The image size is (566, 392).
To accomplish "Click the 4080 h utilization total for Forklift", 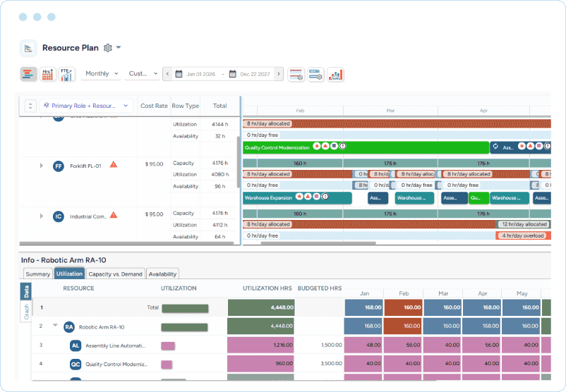I will click(x=219, y=175).
